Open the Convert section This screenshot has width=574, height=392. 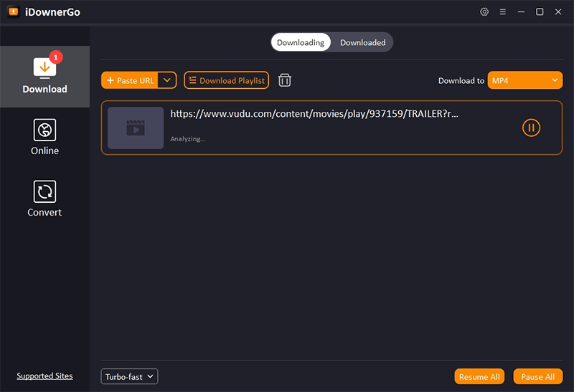click(x=44, y=199)
